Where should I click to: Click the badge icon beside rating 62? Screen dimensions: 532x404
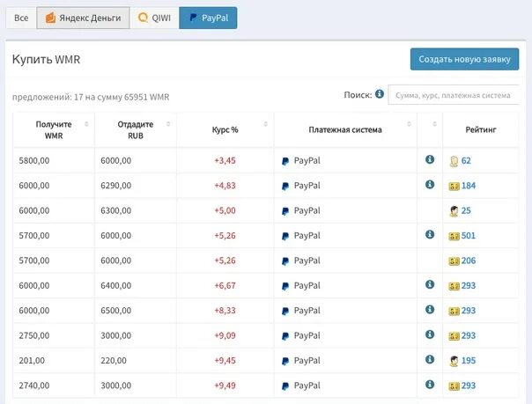tap(454, 161)
